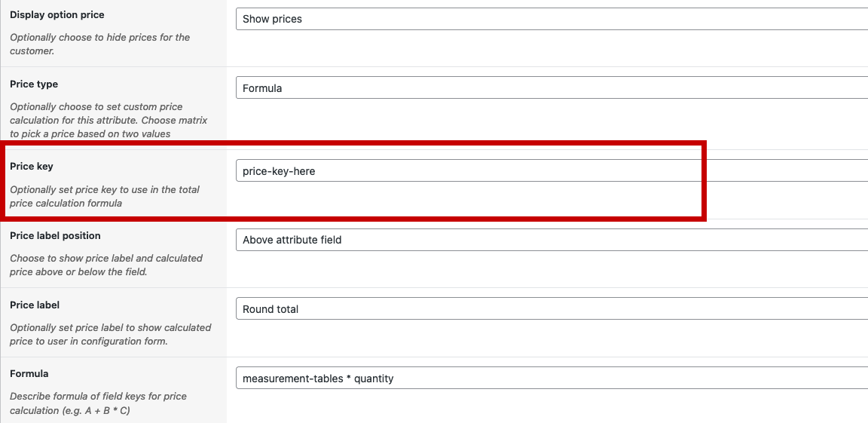
Task: Click the "Formula" bold setting label
Action: (x=29, y=374)
